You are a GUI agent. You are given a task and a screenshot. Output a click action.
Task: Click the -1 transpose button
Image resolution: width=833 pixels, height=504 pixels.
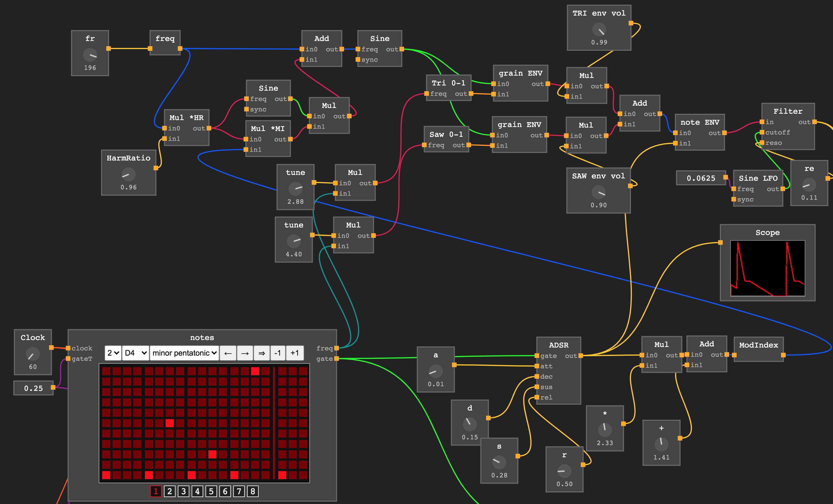278,353
